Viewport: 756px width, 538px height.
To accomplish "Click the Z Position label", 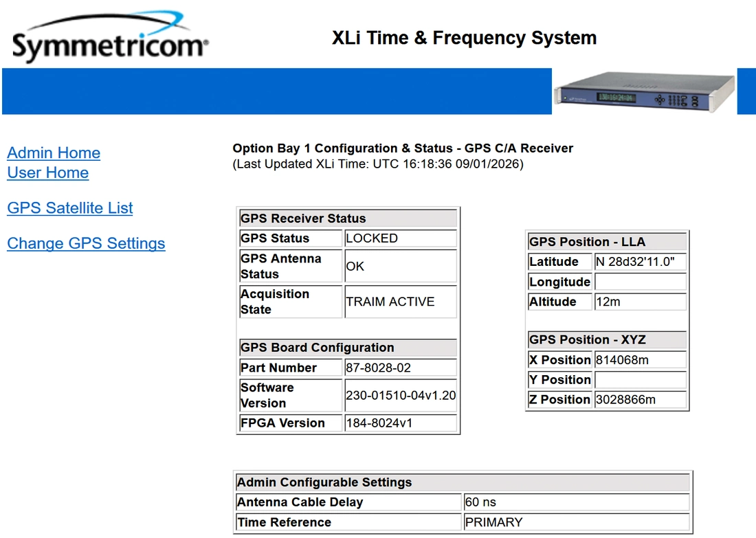I will [x=559, y=400].
